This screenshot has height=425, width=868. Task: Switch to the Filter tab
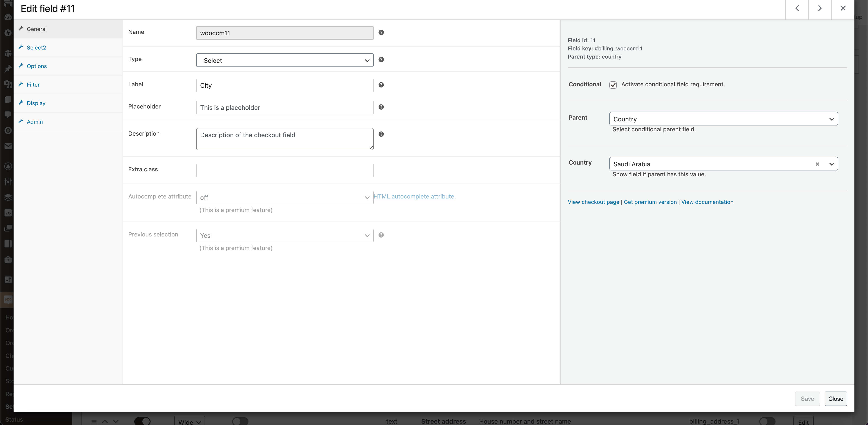click(68, 85)
